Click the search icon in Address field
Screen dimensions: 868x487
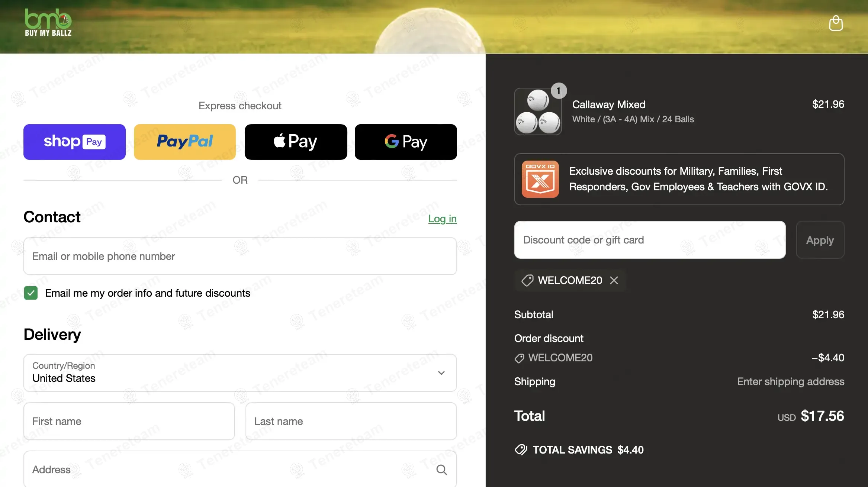tap(441, 470)
